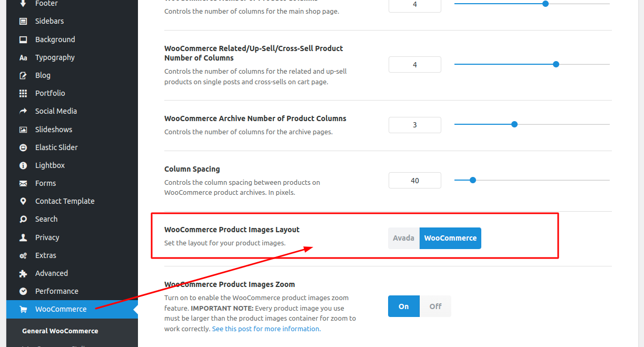Image resolution: width=644 pixels, height=347 pixels.
Task: Turn Product Images Zoom on
Action: pos(404,306)
